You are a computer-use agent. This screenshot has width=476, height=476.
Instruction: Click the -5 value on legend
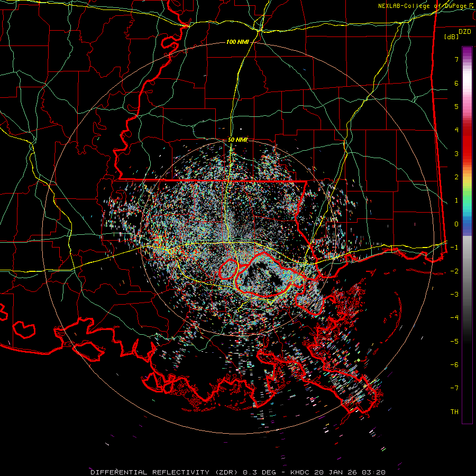[x=454, y=342]
